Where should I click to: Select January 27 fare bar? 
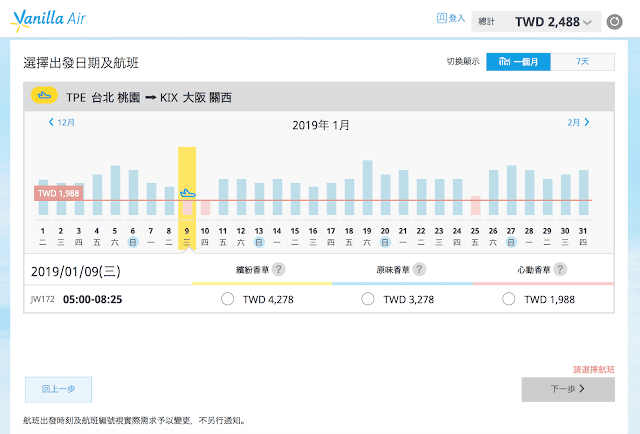511,190
